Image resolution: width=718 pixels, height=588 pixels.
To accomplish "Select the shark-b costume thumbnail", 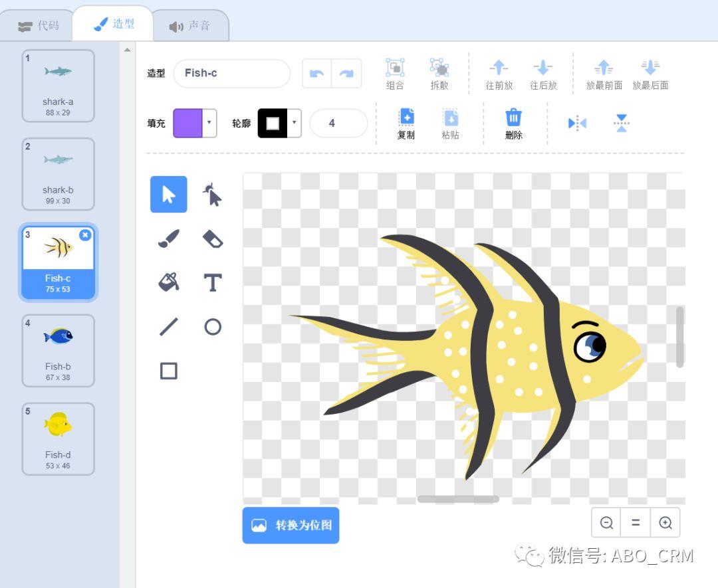I will coord(58,174).
